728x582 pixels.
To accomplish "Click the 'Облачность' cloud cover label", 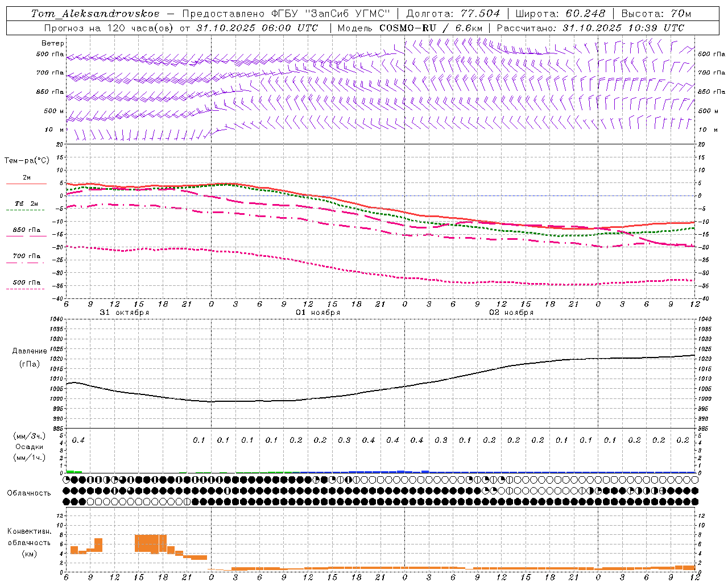I will coord(29,493).
